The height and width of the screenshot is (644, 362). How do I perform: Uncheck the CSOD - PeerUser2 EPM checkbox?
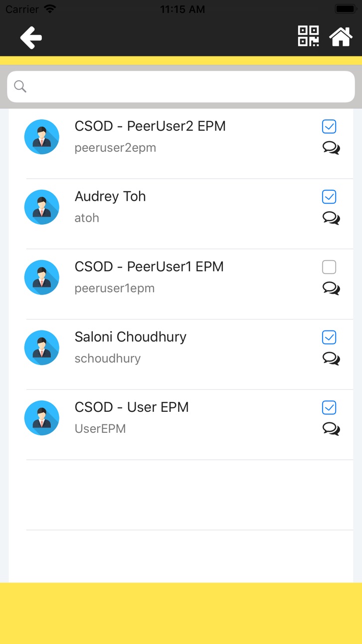(329, 127)
